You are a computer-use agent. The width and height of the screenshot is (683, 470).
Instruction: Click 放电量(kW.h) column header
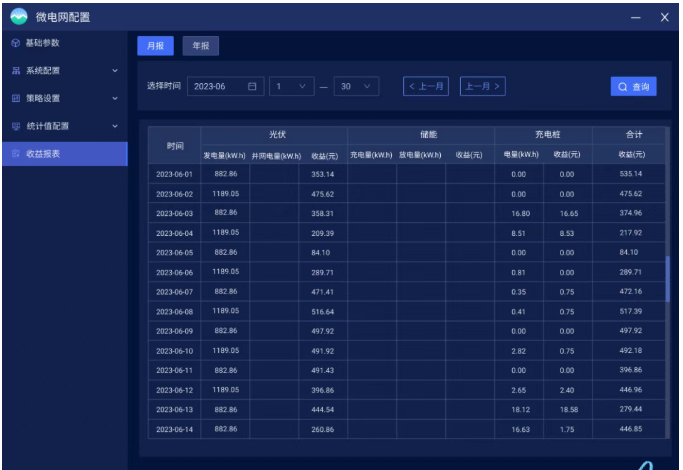(420, 155)
